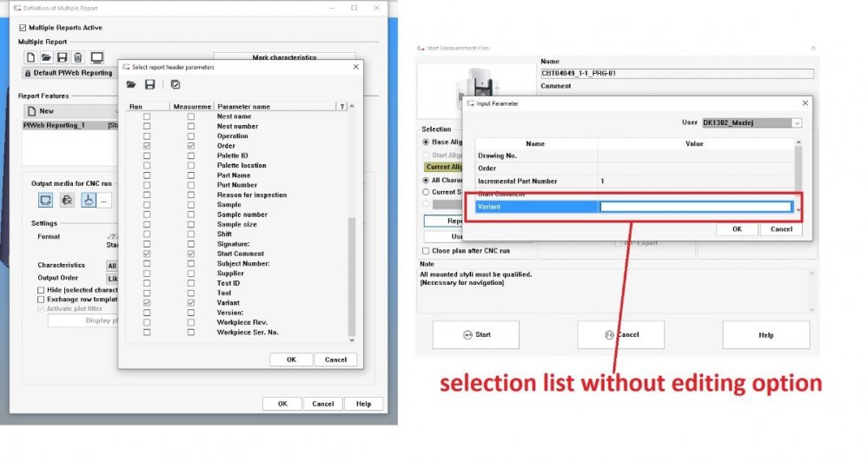Toggle Multiple Reports Active checkbox
This screenshot has height=462, width=868.
point(23,27)
